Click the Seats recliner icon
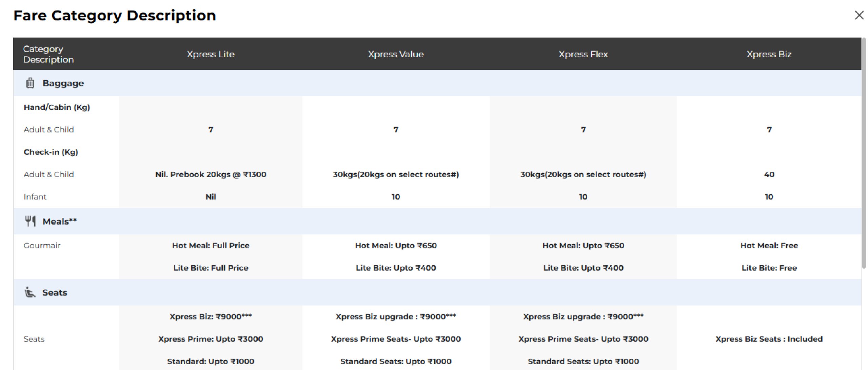 click(x=30, y=292)
